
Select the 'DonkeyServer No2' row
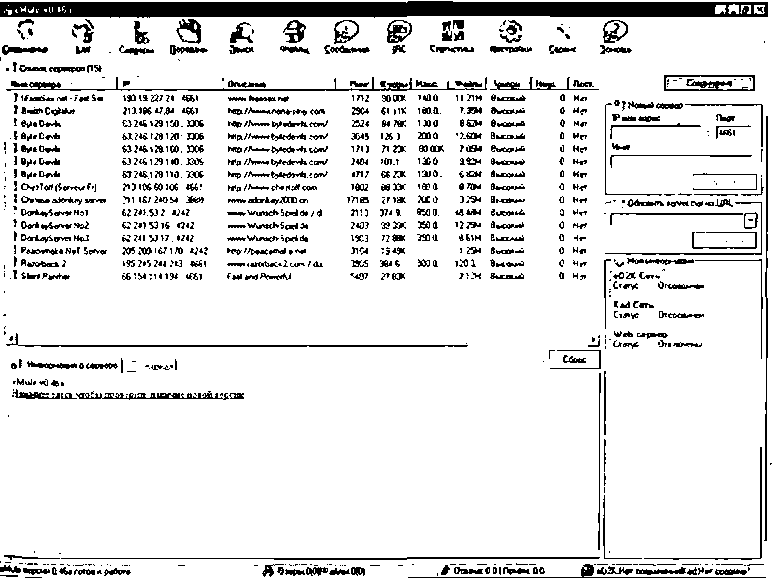(303, 225)
